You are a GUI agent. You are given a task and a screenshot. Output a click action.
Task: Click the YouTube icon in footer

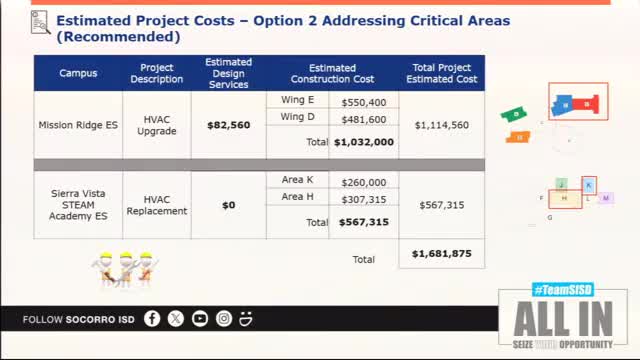click(x=200, y=319)
